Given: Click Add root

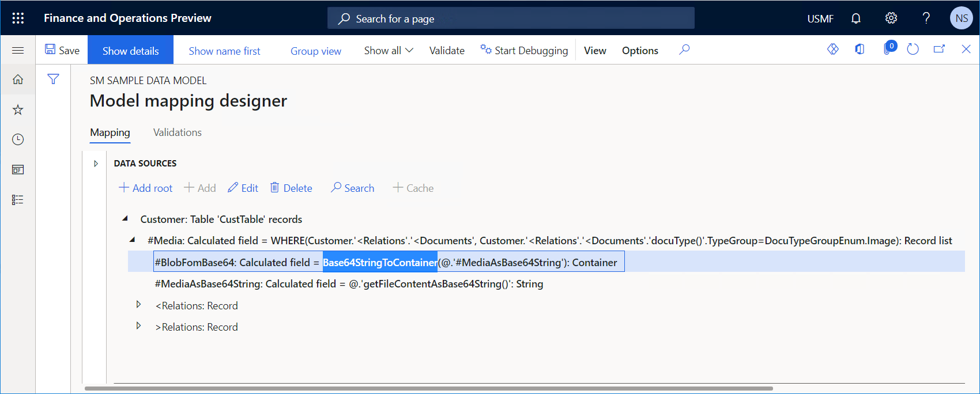Looking at the screenshot, I should tap(146, 188).
